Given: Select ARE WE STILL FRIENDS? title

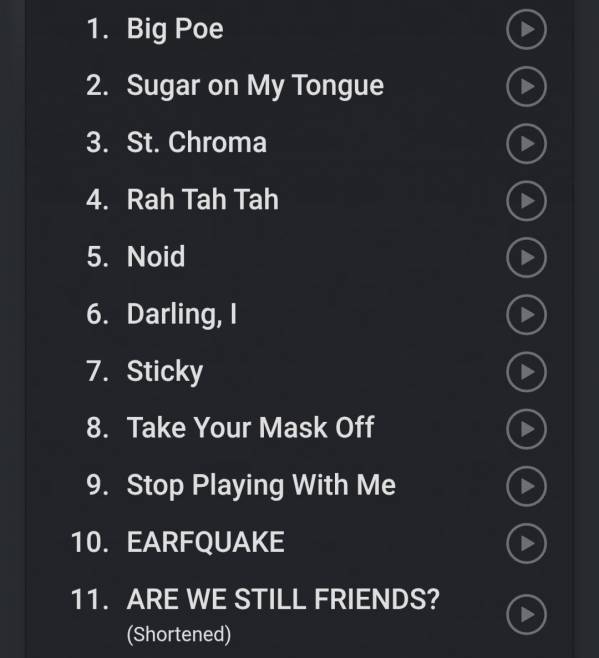Looking at the screenshot, I should click(283, 599).
